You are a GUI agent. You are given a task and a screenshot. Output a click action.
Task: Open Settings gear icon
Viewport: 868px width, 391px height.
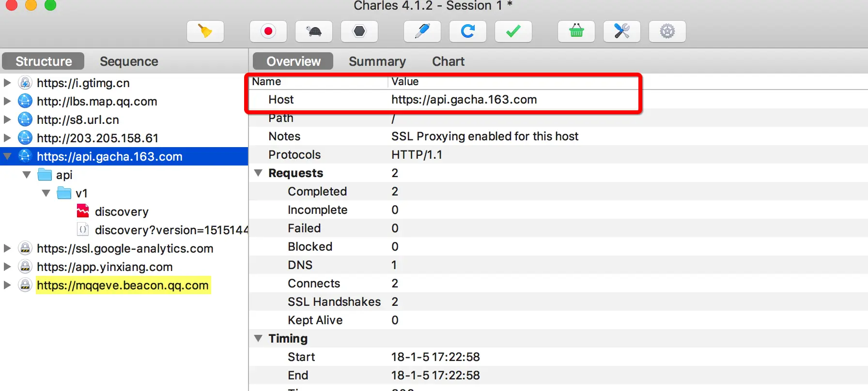coord(667,31)
